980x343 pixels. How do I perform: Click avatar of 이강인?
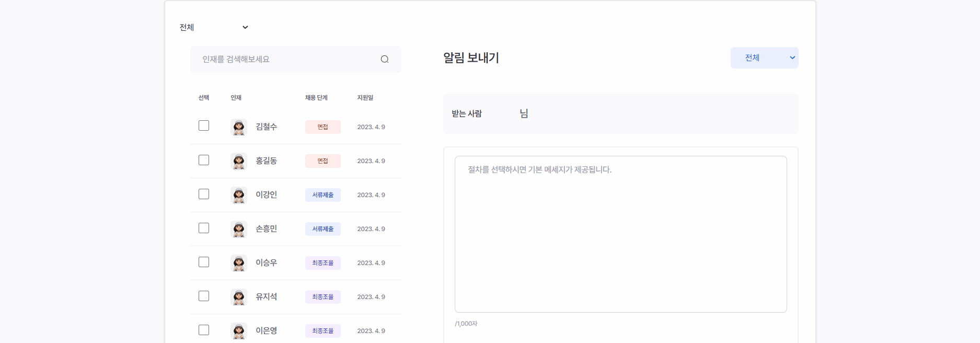(x=239, y=195)
